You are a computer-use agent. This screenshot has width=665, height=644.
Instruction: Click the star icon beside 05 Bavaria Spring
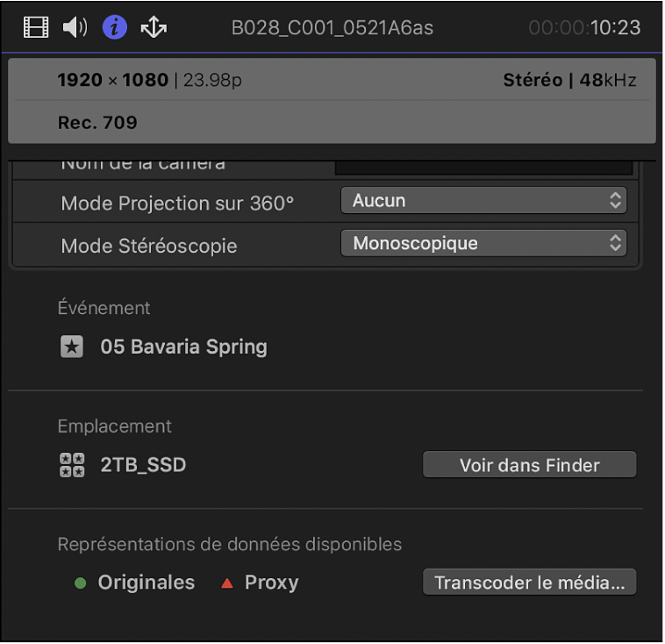pos(71,347)
